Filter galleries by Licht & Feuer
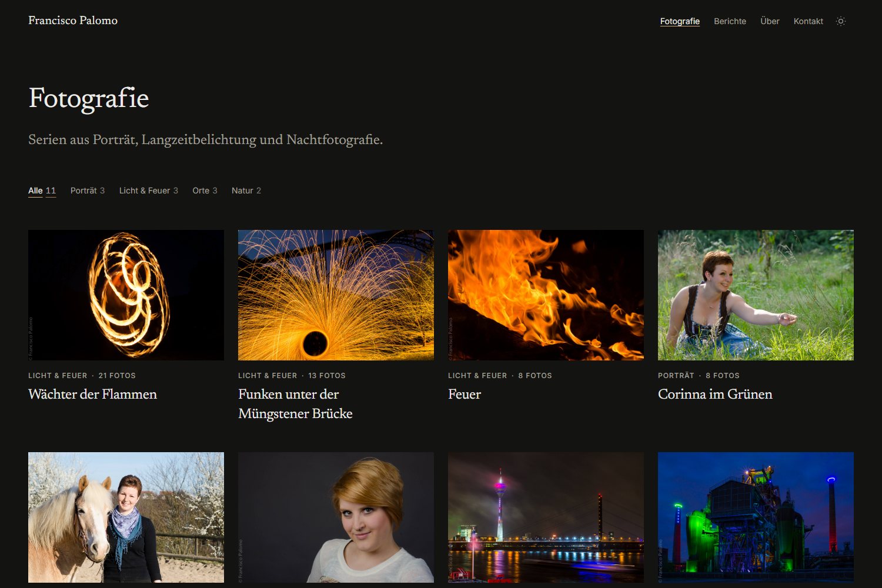Image resolution: width=882 pixels, height=588 pixels. point(149,191)
